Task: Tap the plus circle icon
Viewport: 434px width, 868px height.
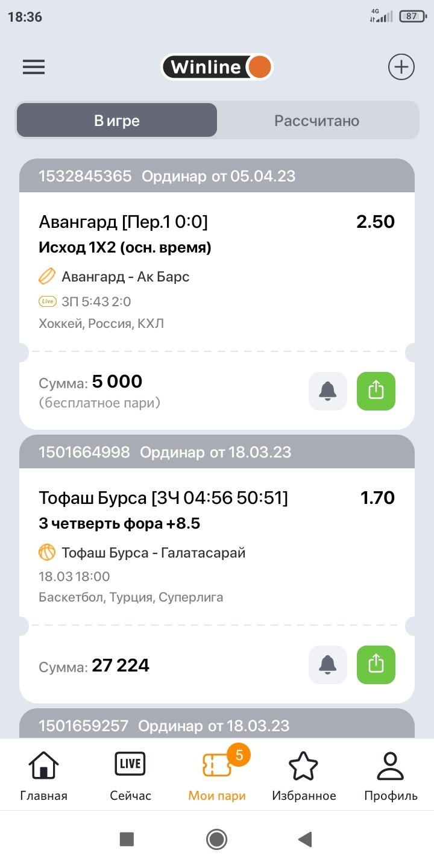Action: (401, 67)
